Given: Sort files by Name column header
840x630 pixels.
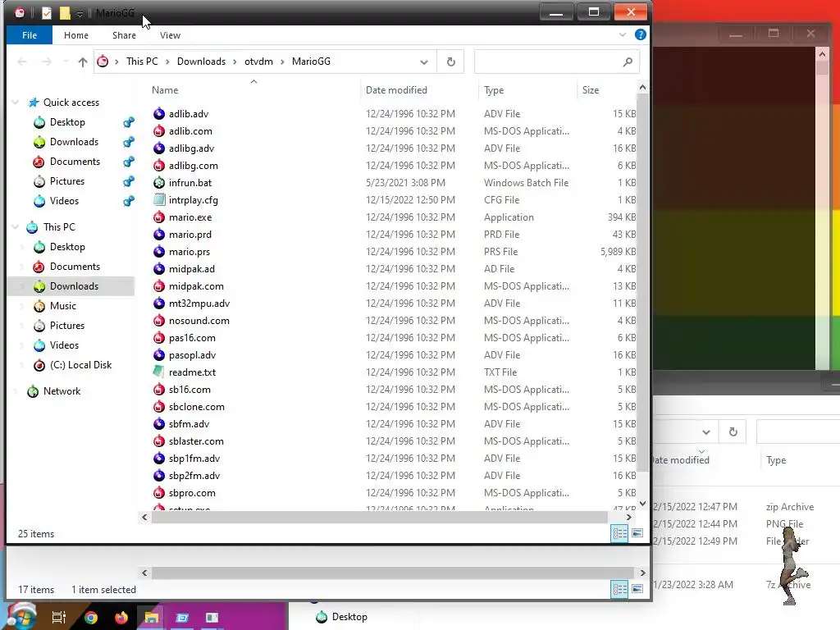Looking at the screenshot, I should [x=165, y=90].
